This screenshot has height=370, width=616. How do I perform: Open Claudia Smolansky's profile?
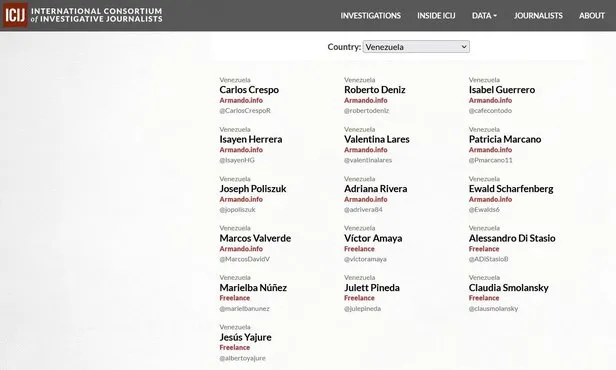pos(508,288)
